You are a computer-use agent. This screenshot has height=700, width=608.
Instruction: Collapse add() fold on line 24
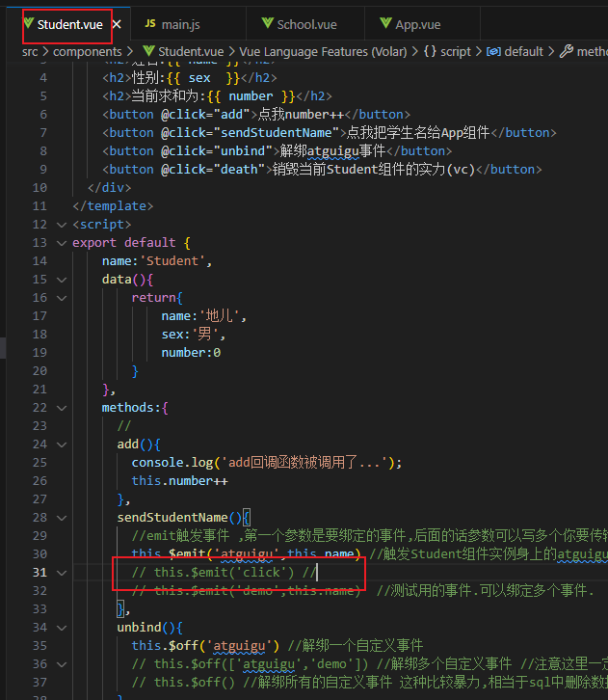click(x=62, y=444)
